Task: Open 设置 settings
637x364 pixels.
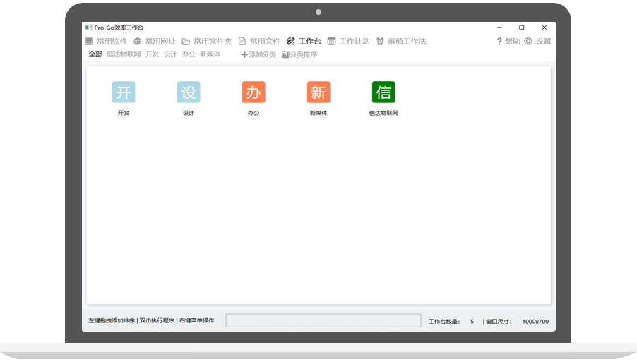Action: [537, 42]
